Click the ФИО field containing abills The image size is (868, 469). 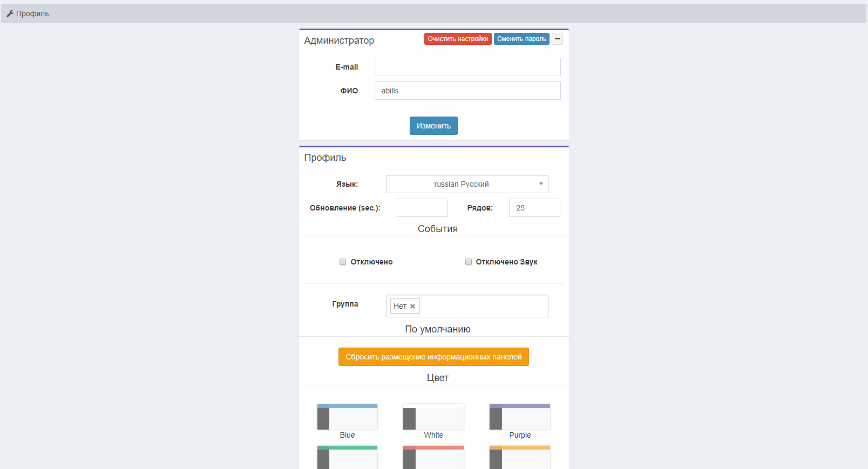467,91
